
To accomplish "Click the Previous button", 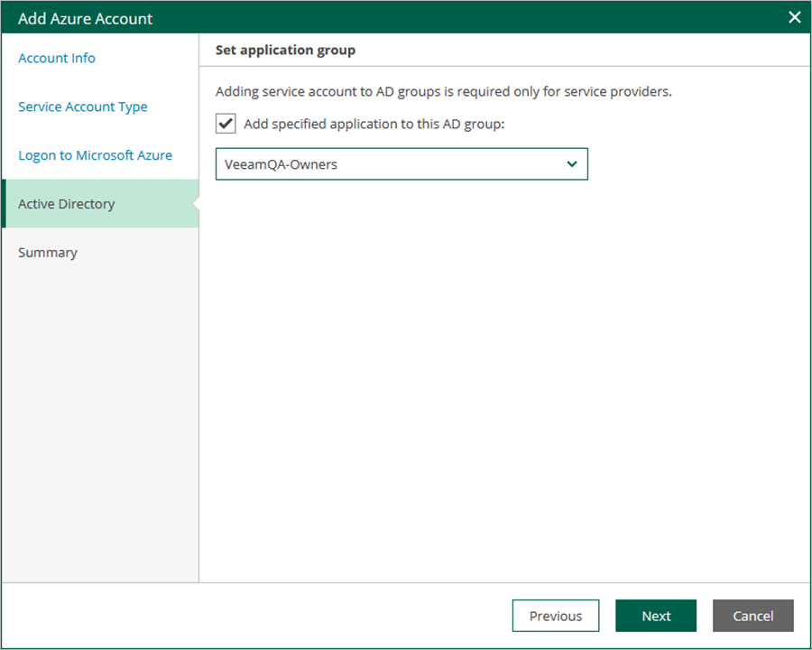I will pyautogui.click(x=556, y=616).
